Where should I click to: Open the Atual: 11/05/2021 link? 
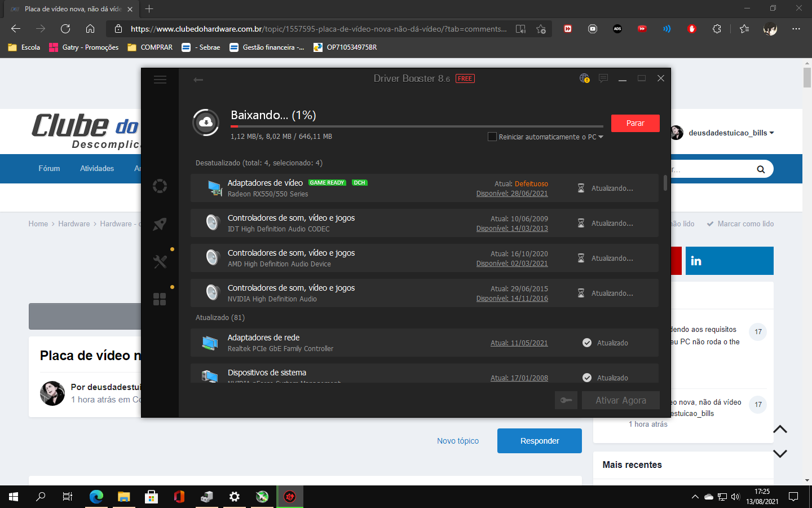tap(519, 343)
